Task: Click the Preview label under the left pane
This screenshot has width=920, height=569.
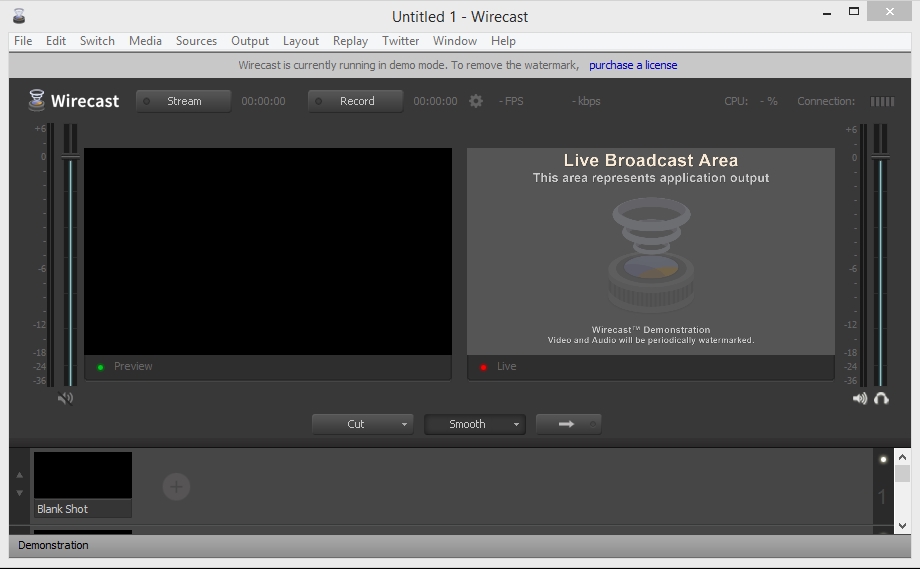Action: click(133, 366)
